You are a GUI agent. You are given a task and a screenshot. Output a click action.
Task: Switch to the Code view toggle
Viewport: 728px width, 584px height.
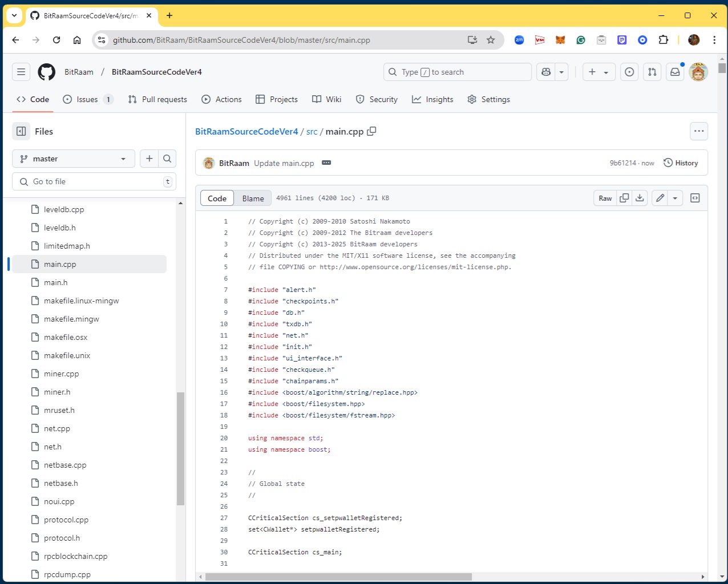217,198
